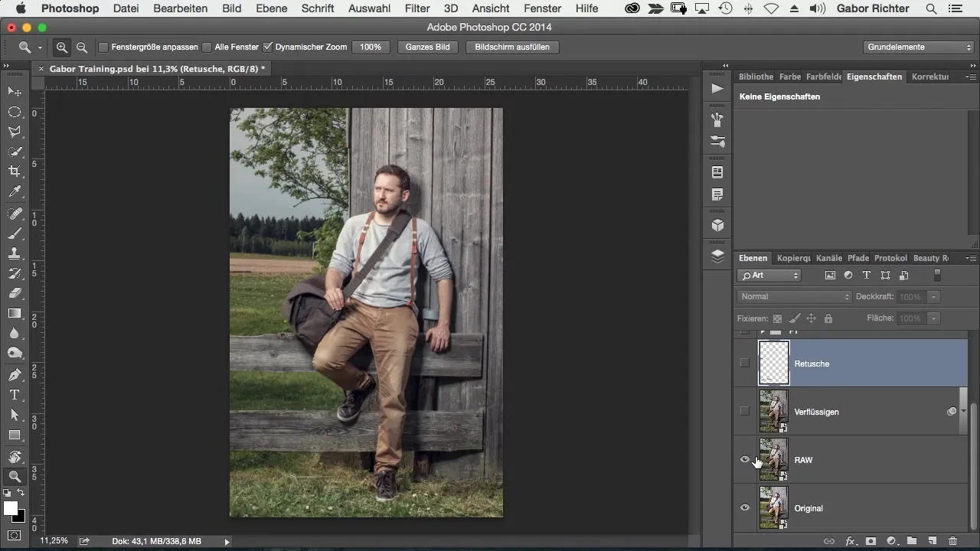Add layer style via fx icon
The width and height of the screenshot is (980, 551).
coord(850,541)
